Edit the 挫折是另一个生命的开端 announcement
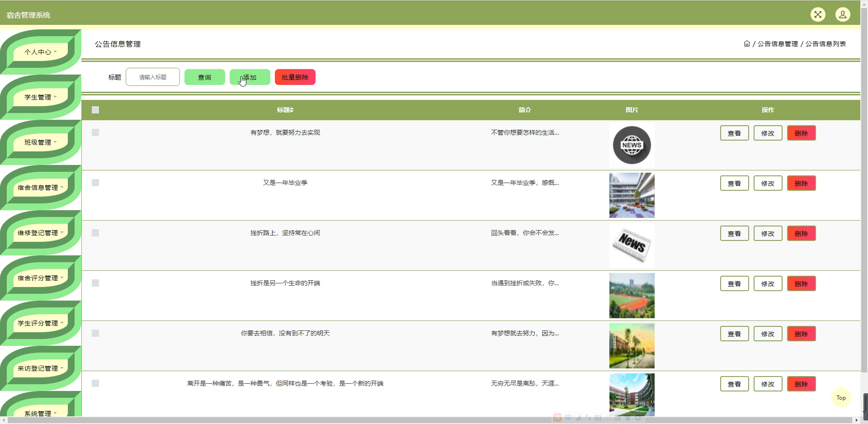Viewport: 868px width, 424px height. [x=768, y=284]
